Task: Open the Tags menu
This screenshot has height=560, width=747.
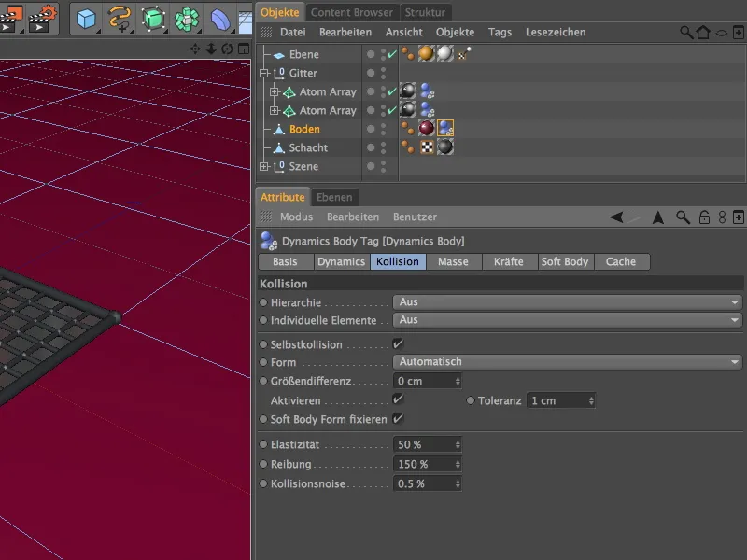Action: click(x=500, y=32)
